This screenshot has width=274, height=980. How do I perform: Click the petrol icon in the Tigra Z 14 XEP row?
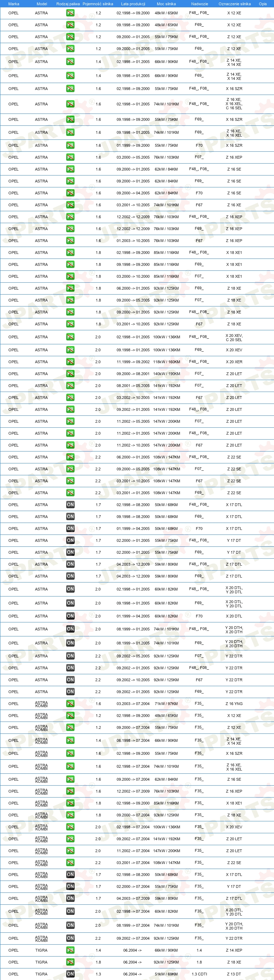click(x=70, y=950)
